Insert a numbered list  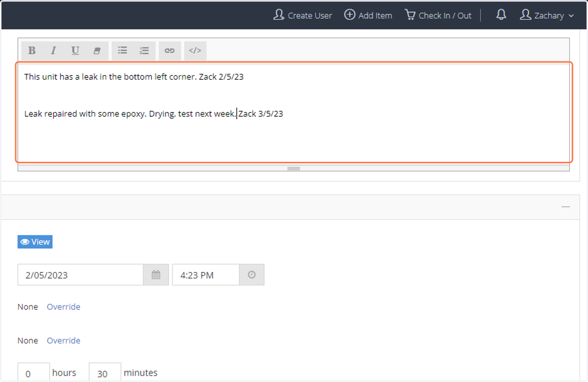point(145,51)
